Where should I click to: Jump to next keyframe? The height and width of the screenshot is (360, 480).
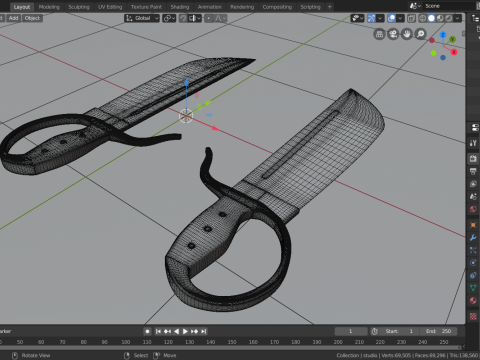(x=195, y=331)
